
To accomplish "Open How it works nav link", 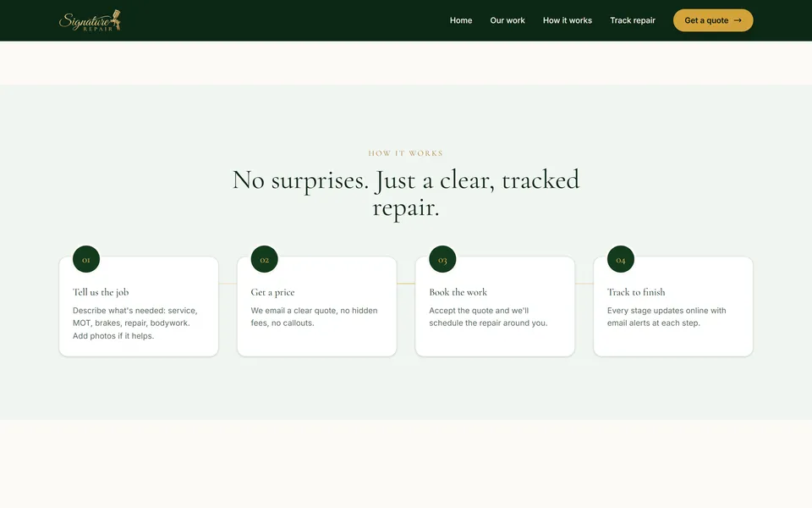I will (x=567, y=20).
